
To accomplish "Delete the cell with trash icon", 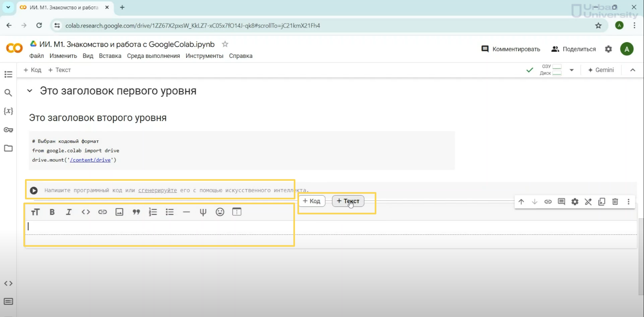I will (615, 202).
